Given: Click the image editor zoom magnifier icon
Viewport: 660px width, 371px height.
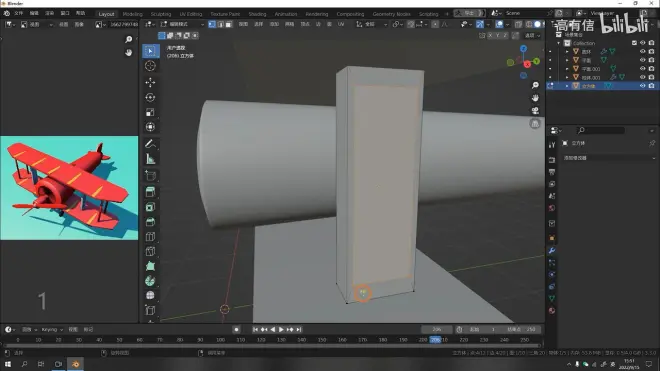Looking at the screenshot, I should (128, 39).
